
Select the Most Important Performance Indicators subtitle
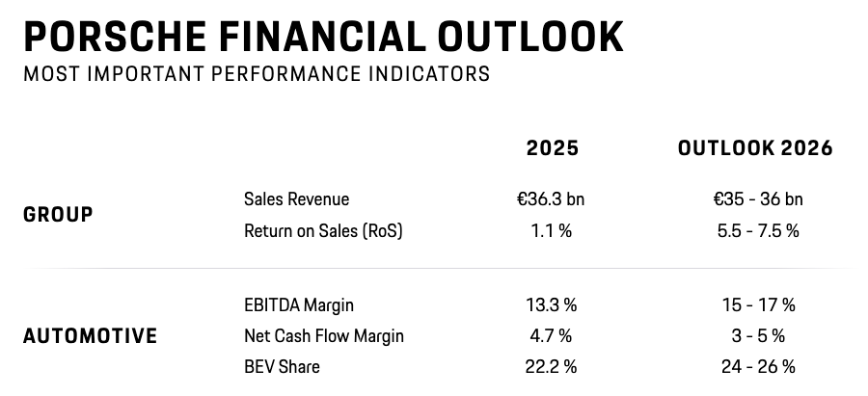coord(256,73)
